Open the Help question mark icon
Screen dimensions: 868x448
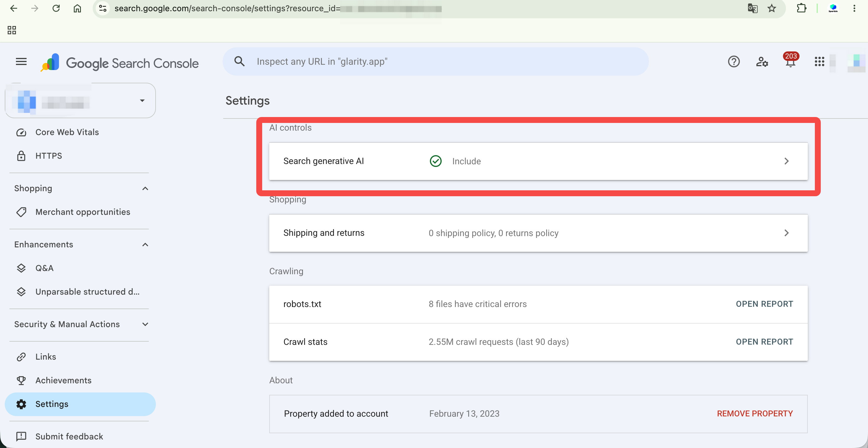tap(734, 62)
